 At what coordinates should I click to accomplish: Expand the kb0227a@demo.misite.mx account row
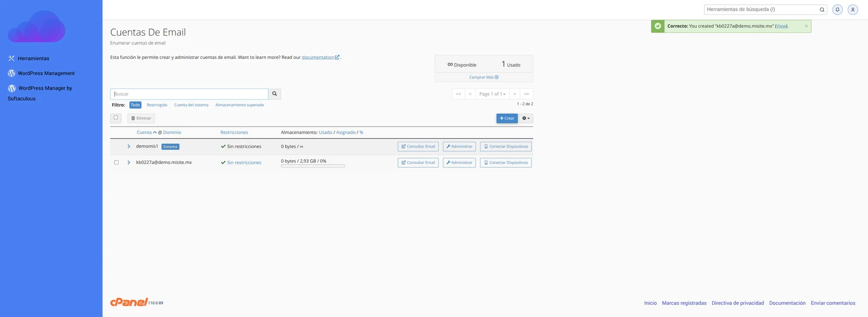click(x=129, y=163)
